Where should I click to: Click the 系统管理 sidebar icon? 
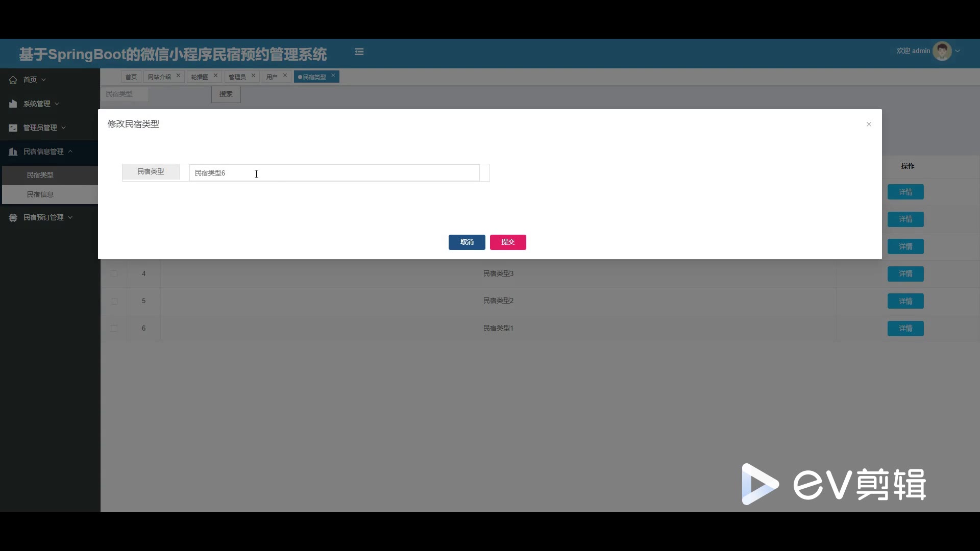click(x=13, y=104)
